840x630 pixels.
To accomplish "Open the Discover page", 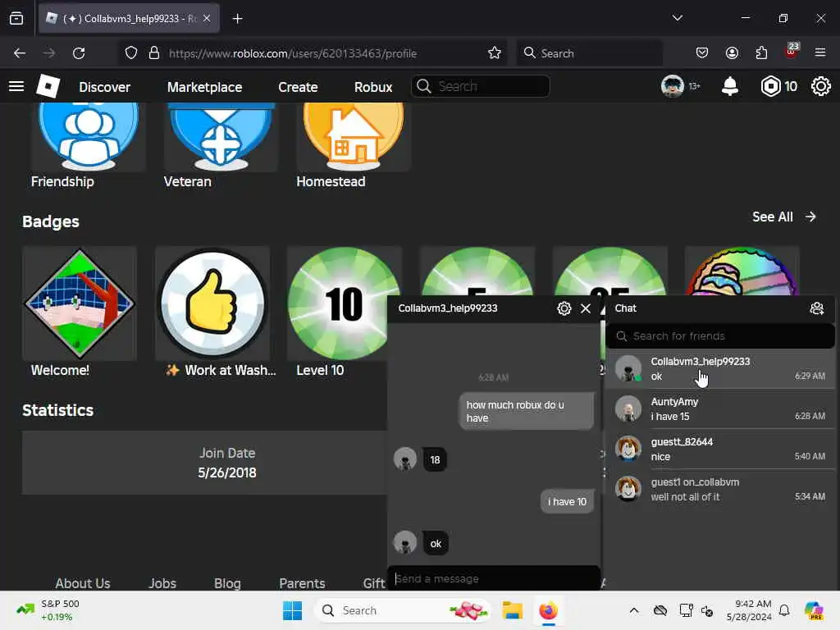I will point(104,87).
